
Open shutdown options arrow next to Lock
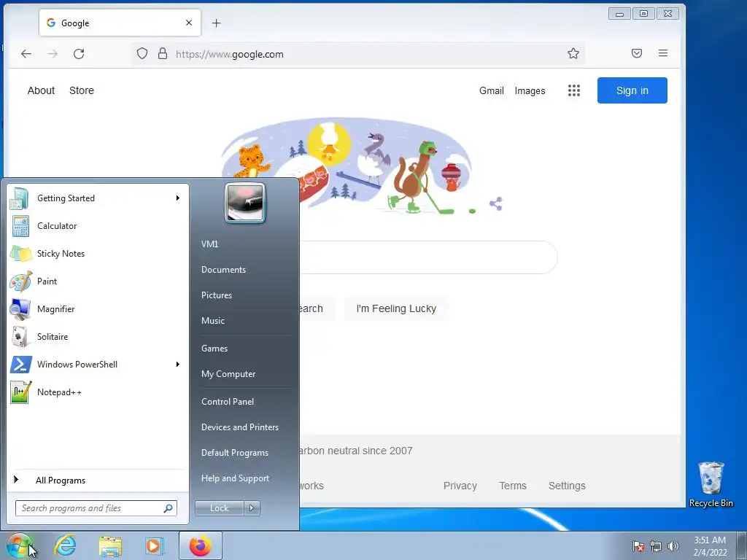point(252,508)
